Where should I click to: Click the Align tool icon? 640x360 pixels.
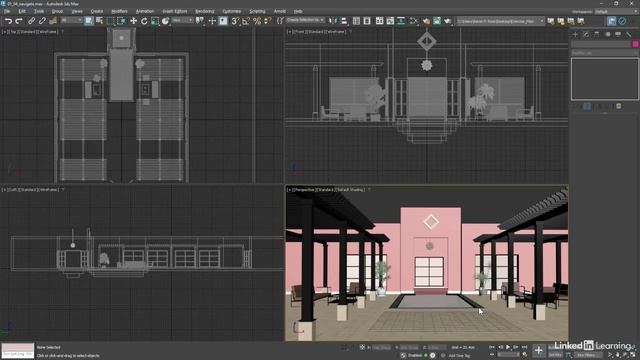click(x=344, y=21)
